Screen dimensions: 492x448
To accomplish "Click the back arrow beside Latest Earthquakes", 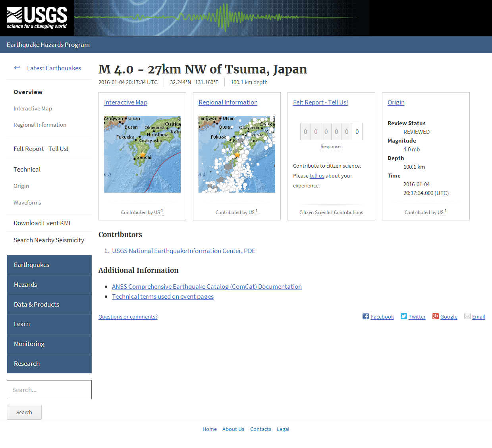I will point(17,68).
